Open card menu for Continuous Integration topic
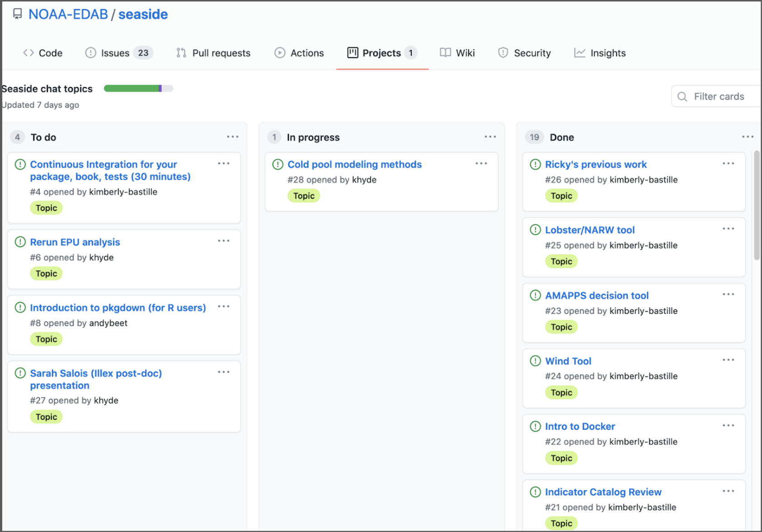The height and width of the screenshot is (532, 762). tap(224, 163)
